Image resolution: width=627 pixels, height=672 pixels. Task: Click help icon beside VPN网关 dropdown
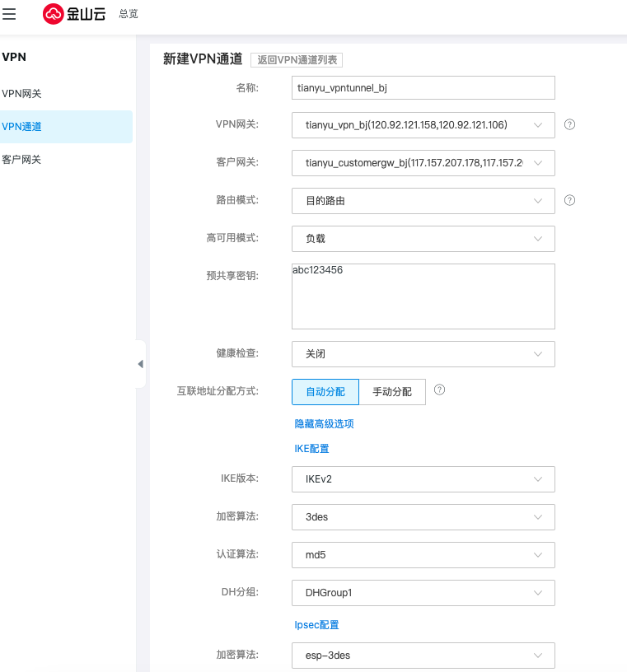tap(569, 124)
